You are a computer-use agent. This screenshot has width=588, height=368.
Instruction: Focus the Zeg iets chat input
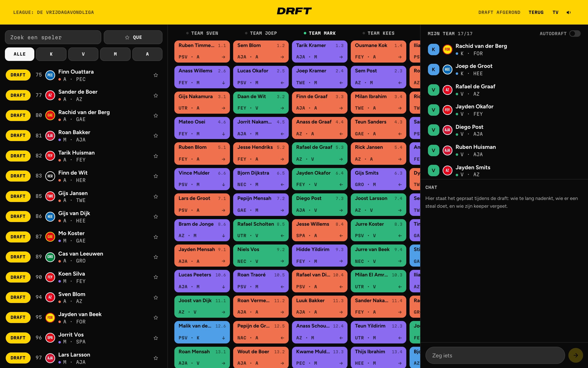tap(495, 355)
